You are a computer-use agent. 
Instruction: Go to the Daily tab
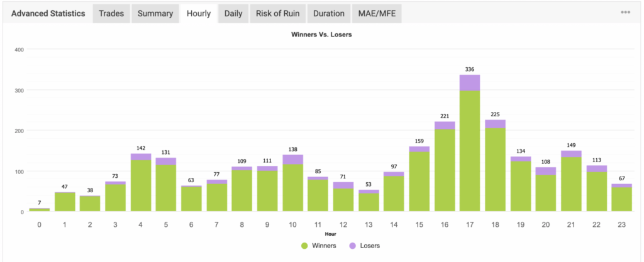233,14
